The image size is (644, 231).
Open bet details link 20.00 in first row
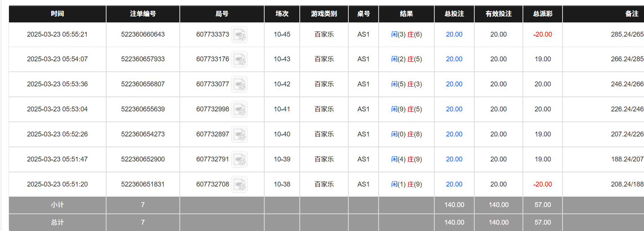click(x=454, y=34)
